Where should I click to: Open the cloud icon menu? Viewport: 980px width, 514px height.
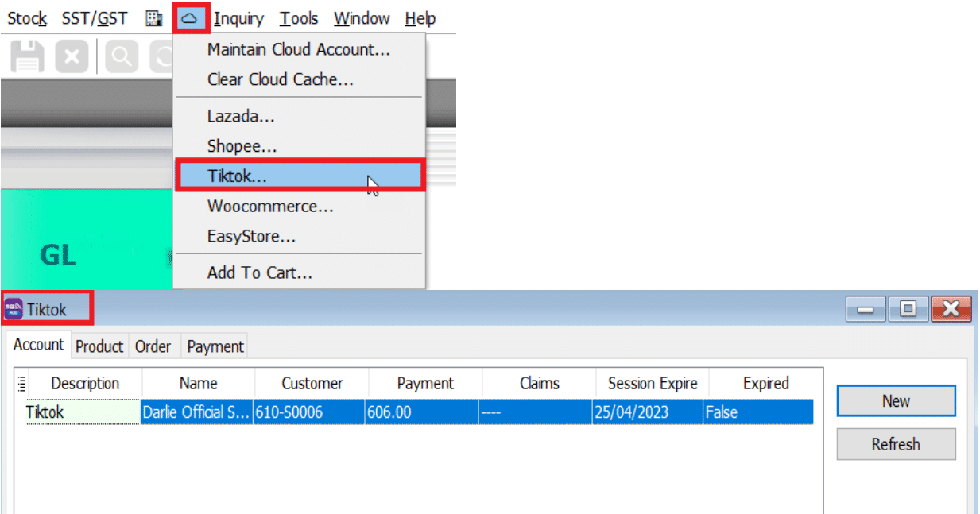point(191,18)
